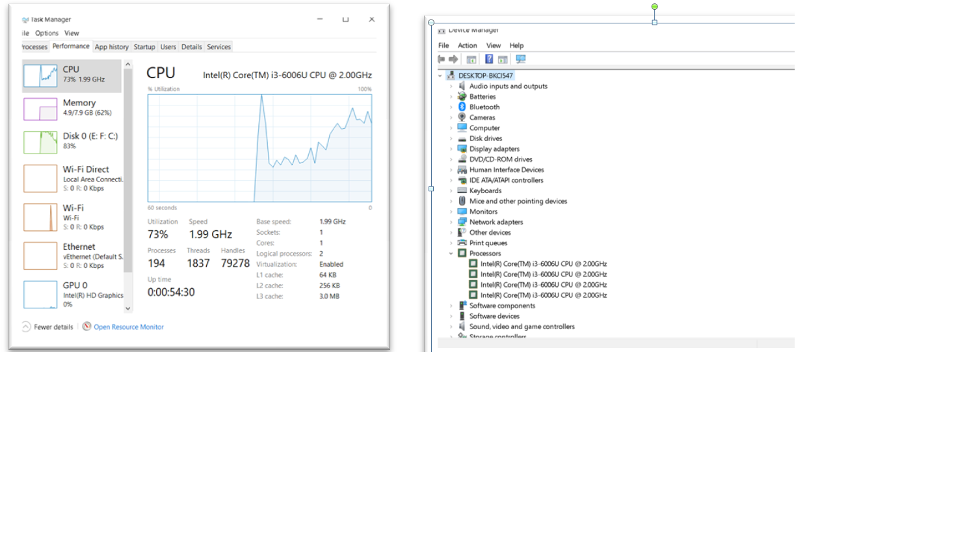This screenshot has width=980, height=560.
Task: Expand the IDE ATA/ATAPI controllers category
Action: point(451,180)
